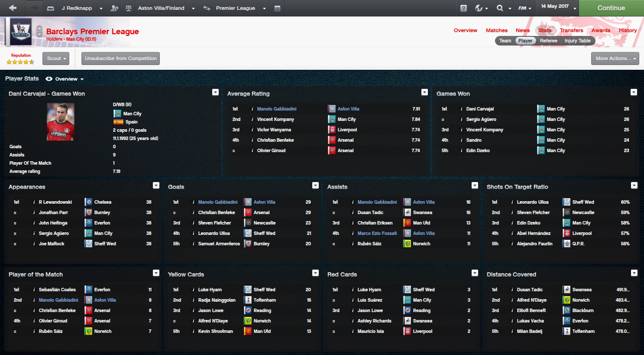This screenshot has height=355, width=644.
Task: Click the Barclays Premier League logo
Action: pos(20,32)
